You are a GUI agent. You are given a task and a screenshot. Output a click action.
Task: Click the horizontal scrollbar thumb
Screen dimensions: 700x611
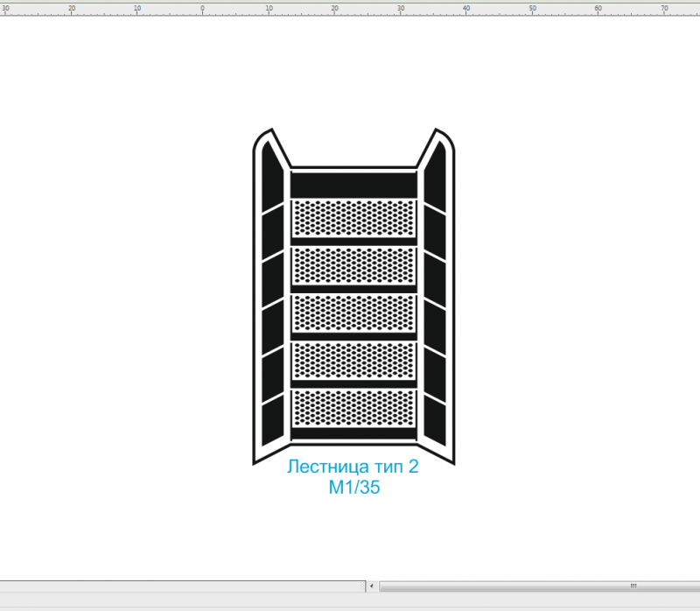pyautogui.click(x=539, y=586)
